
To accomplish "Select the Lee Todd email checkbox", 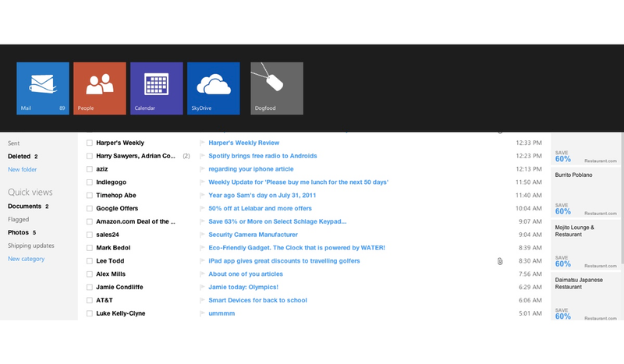I will pos(90,261).
